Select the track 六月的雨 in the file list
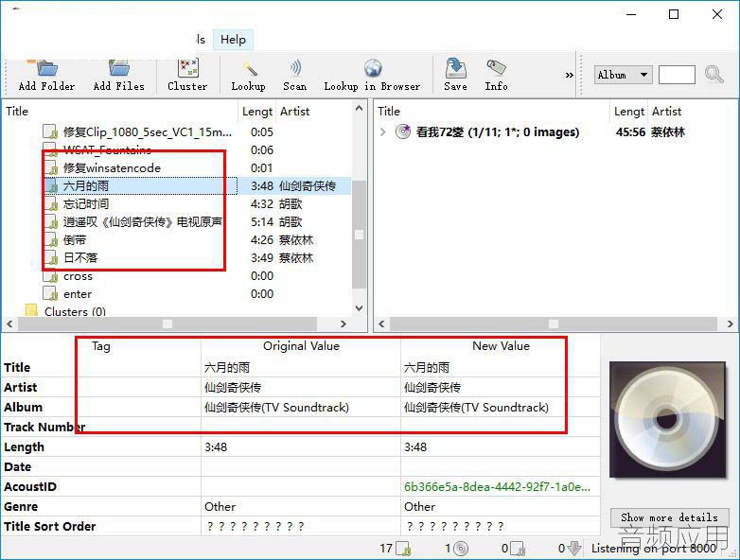Screen dimensions: 740x560 (x=86, y=186)
